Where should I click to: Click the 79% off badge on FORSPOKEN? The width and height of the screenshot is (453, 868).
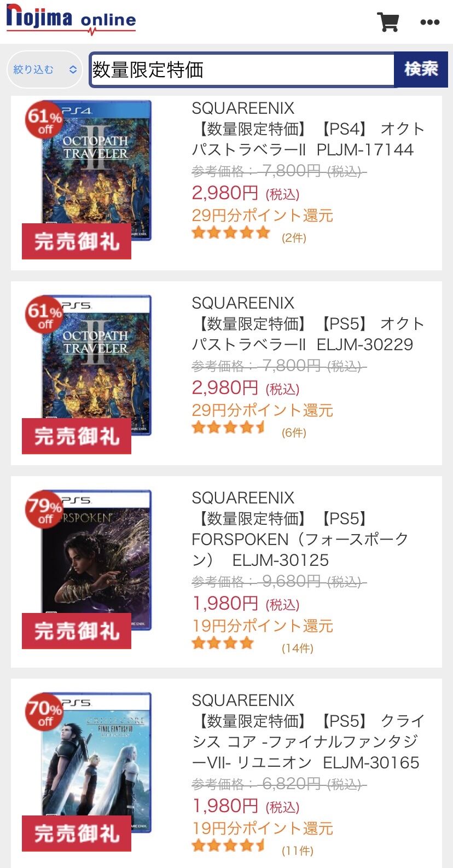pos(45,510)
